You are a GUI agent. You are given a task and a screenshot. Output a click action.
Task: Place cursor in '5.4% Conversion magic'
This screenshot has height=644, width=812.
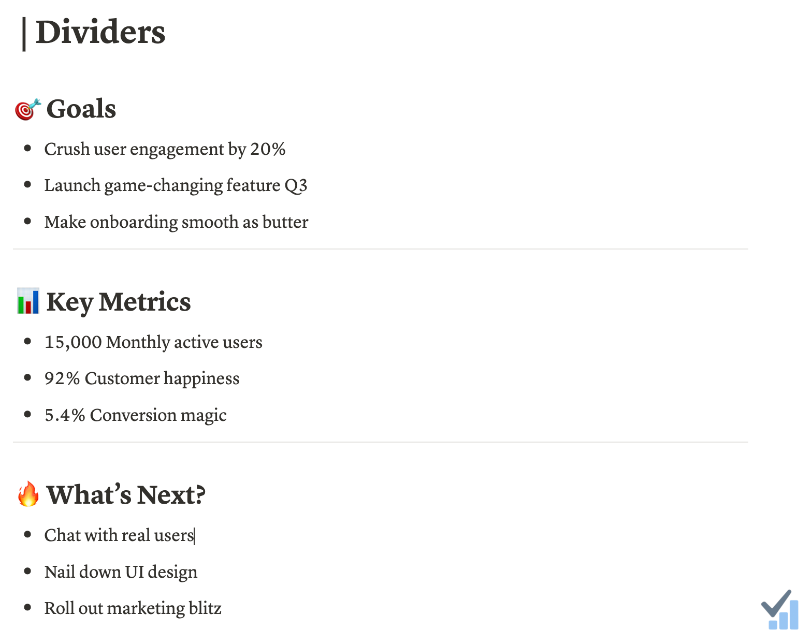pos(136,415)
